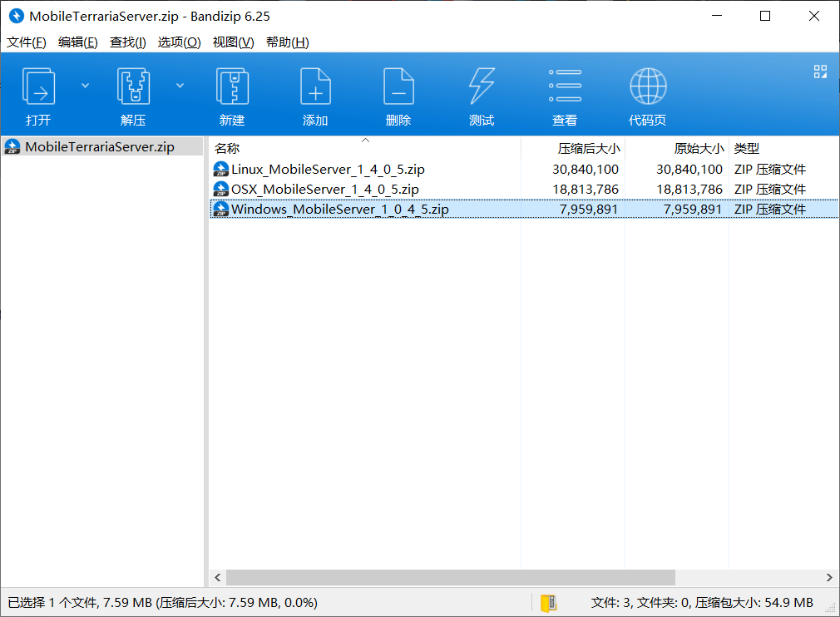The width and height of the screenshot is (840, 617).
Task: Open the 查找(I) menu
Action: [127, 42]
